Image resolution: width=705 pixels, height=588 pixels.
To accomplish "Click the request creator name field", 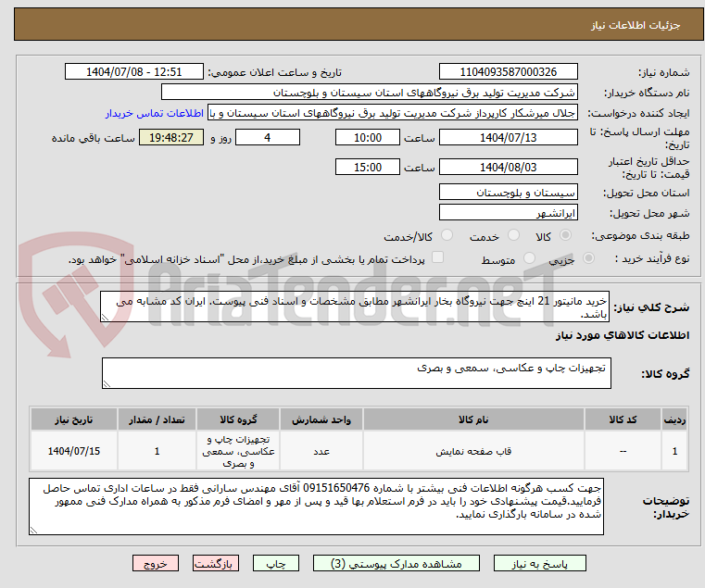I will point(393,113).
